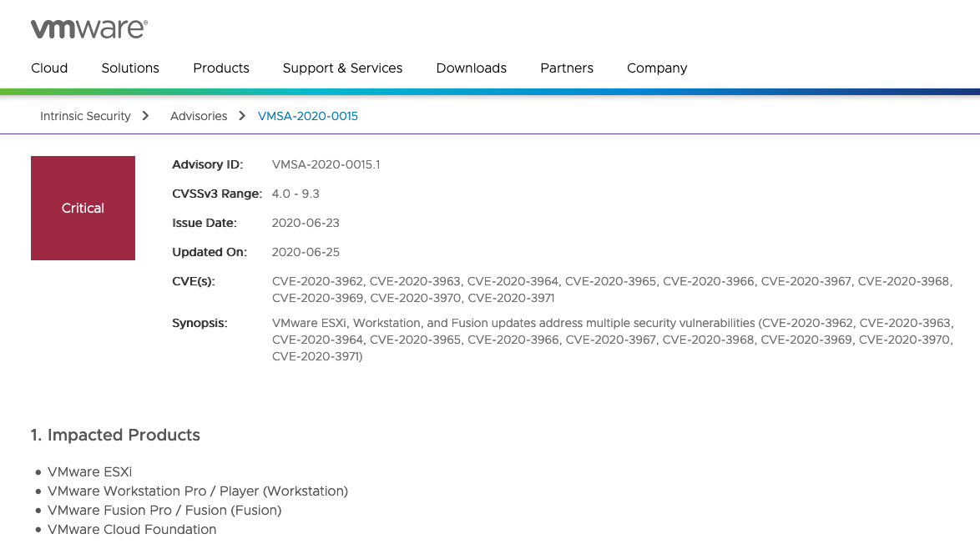The height and width of the screenshot is (559, 980).
Task: Click the CVSSv3 Range label
Action: (217, 194)
